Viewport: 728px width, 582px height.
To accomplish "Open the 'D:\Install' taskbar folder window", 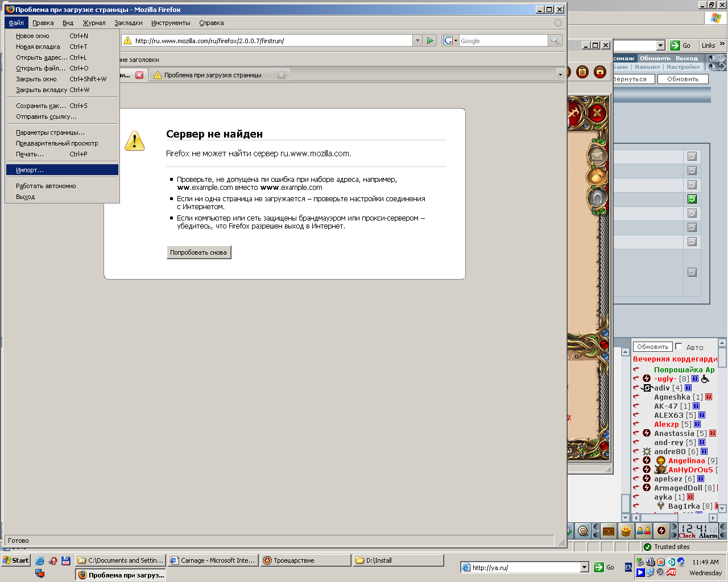I will point(398,560).
